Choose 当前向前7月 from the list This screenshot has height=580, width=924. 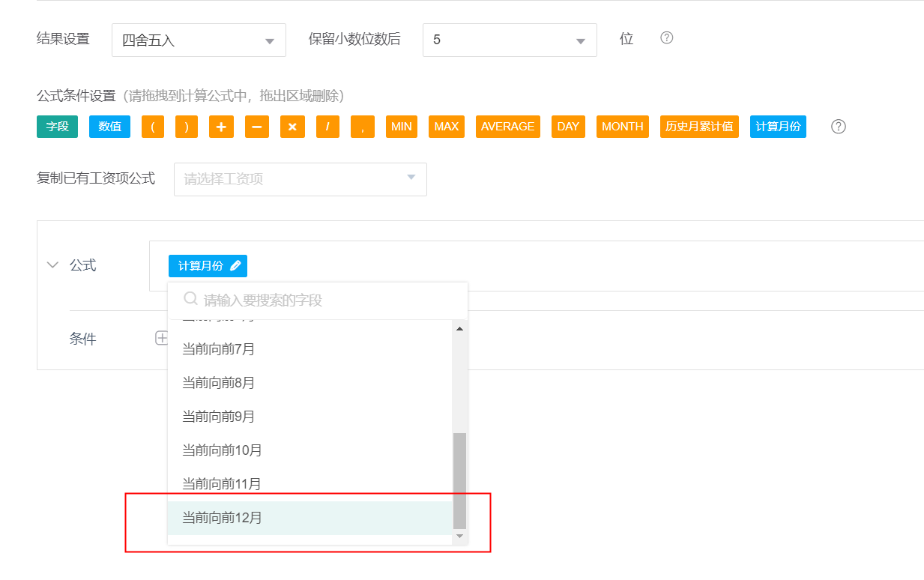(x=219, y=349)
